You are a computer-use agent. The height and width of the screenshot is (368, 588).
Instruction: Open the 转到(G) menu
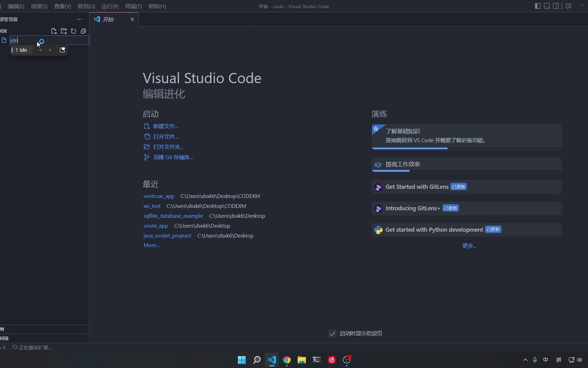click(x=86, y=6)
